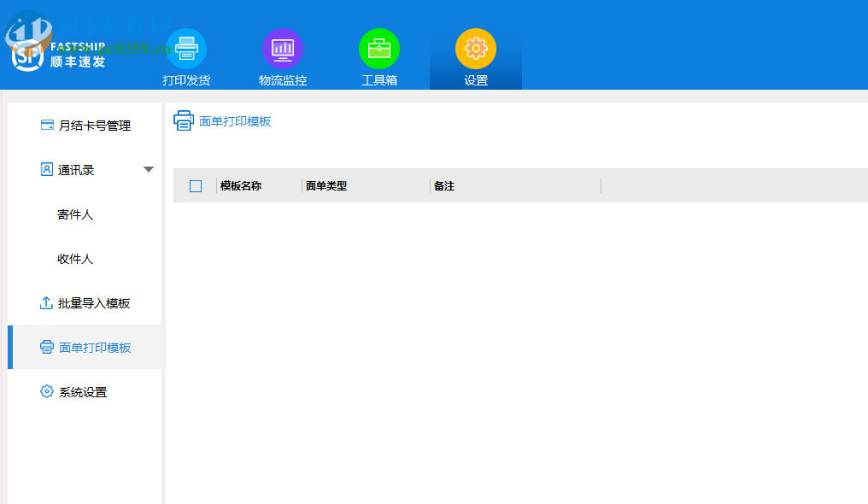Open the 工具箱 toolbox icon
Image resolution: width=868 pixels, height=504 pixels.
pyautogui.click(x=379, y=49)
